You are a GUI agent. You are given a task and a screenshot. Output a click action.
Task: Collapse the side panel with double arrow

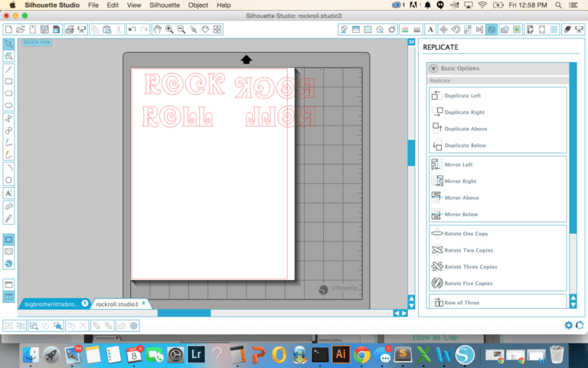pos(411,42)
